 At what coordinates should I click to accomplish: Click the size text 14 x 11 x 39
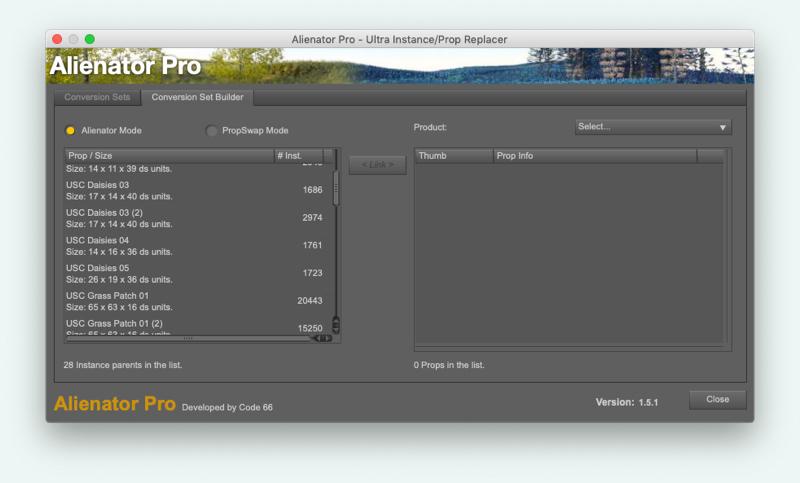(x=119, y=169)
